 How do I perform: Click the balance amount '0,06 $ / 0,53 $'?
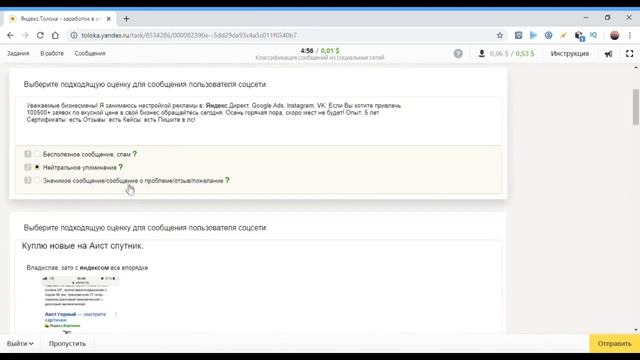[512, 53]
